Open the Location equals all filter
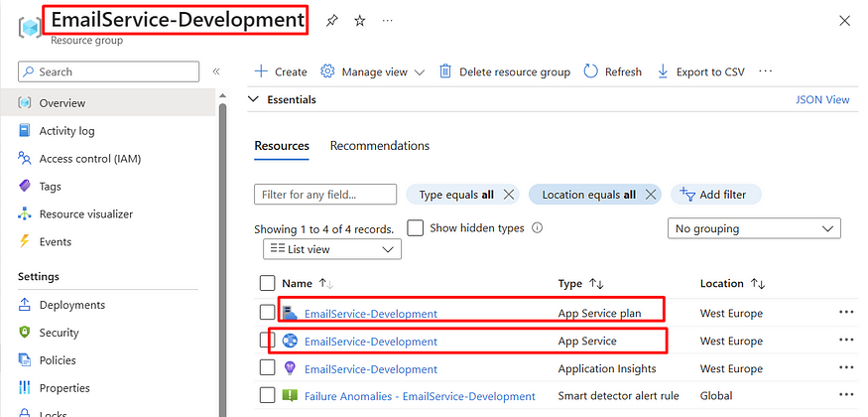 click(x=588, y=195)
